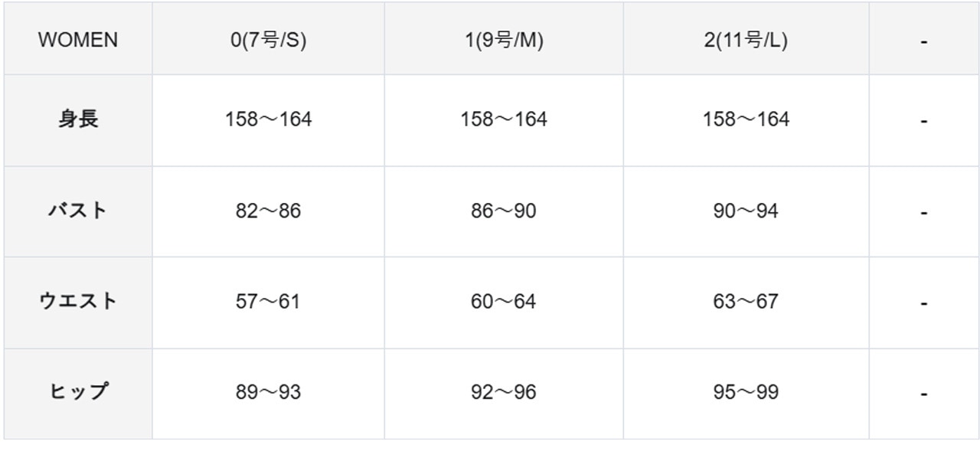Click the height cell under 0(7号/S)
The height and width of the screenshot is (461, 980).
[268, 119]
